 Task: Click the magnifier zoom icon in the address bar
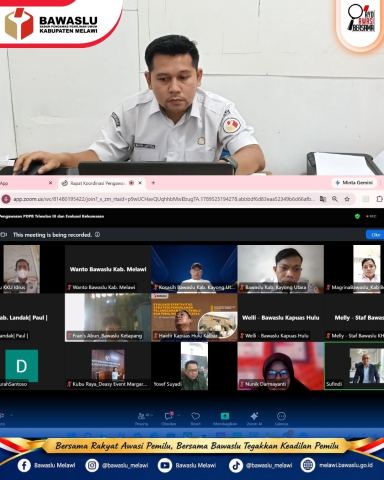coord(335,199)
